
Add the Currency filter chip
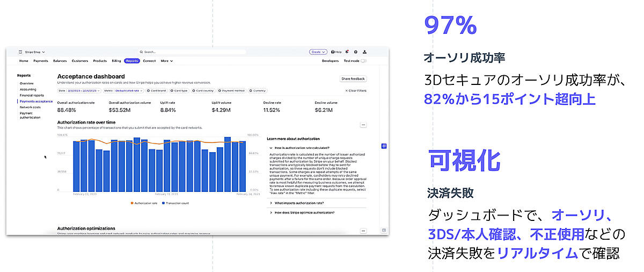257,91
